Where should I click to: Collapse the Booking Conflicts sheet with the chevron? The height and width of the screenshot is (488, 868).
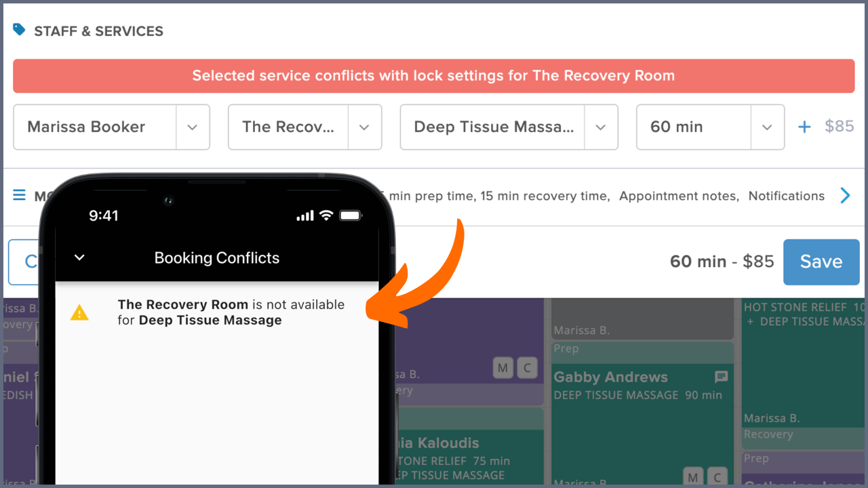pos(79,258)
